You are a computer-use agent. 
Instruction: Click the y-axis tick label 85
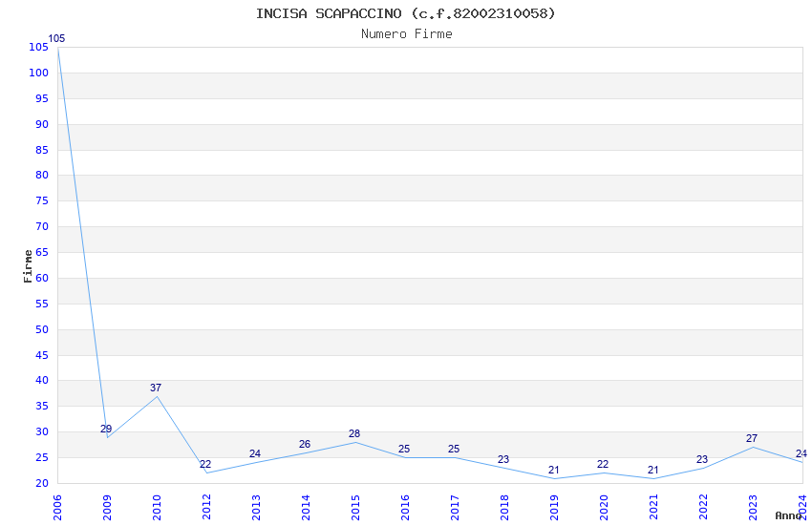pyautogui.click(x=42, y=150)
